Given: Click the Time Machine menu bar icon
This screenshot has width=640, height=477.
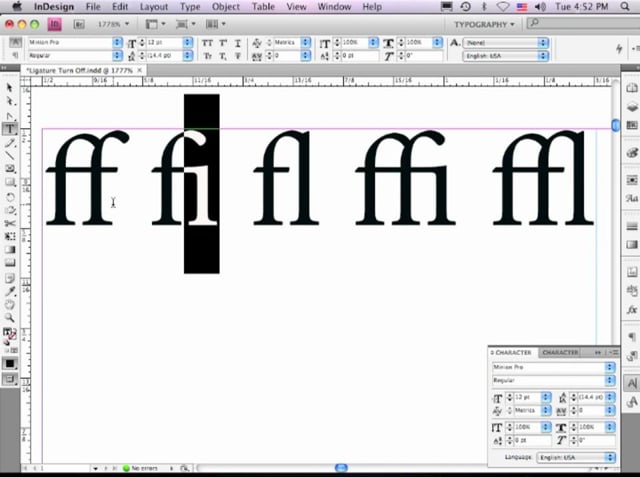Looking at the screenshot, I should [465, 7].
